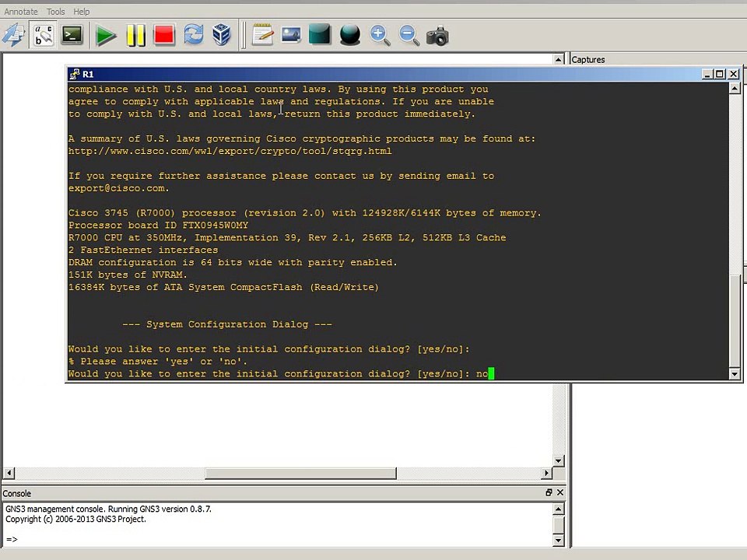
Task: Click the Captures panel title
Action: tap(588, 60)
